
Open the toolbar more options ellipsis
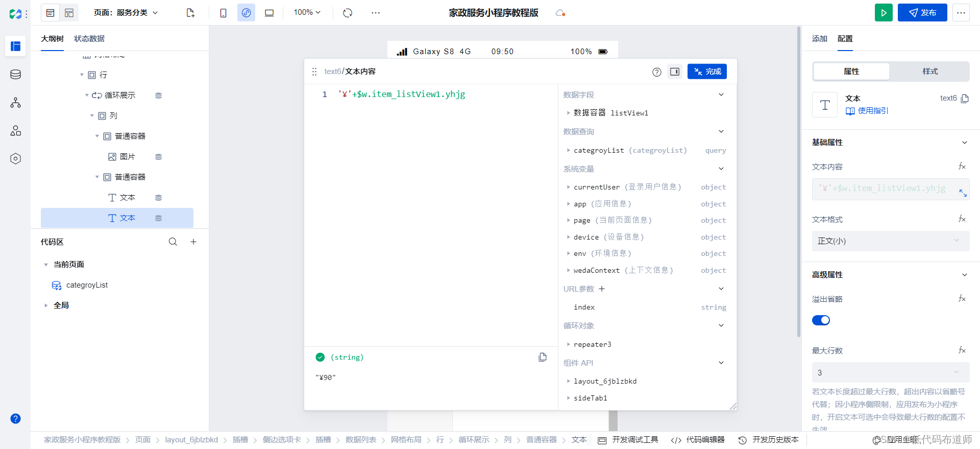tap(376, 13)
